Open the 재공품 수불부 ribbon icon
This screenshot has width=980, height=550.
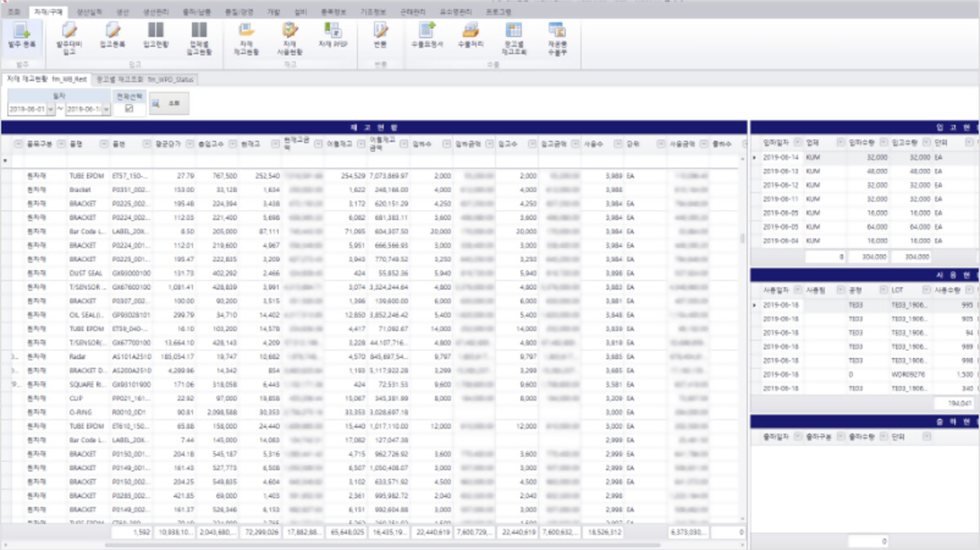pyautogui.click(x=558, y=38)
